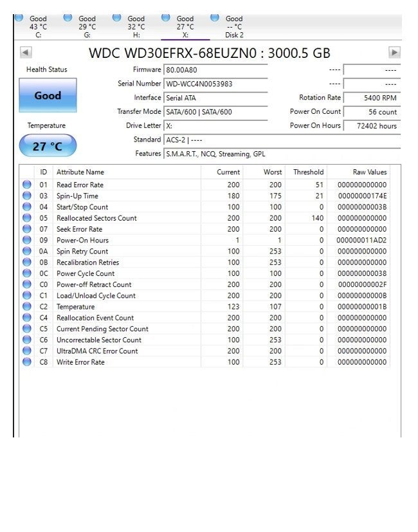The width and height of the screenshot is (418, 532).
Task: Click status orb for Power-On Hours attribute
Action: point(27,240)
